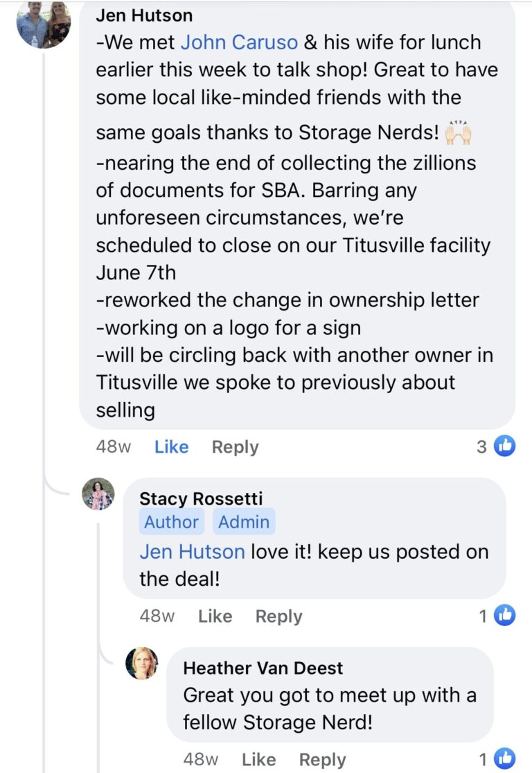Like Jen Hutson's comment
The width and height of the screenshot is (532, 773).
pyautogui.click(x=172, y=447)
